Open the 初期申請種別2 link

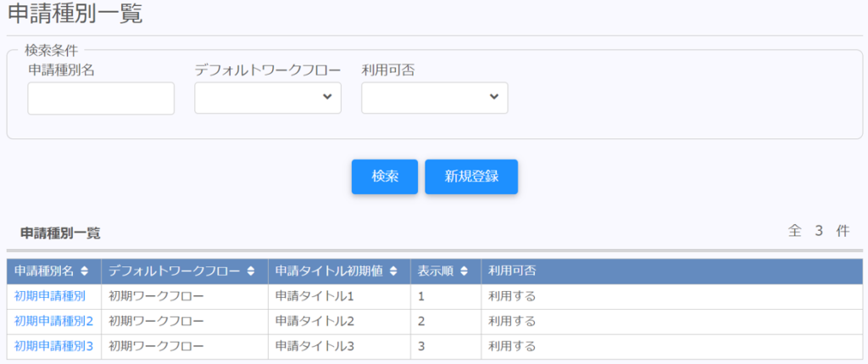(x=53, y=322)
